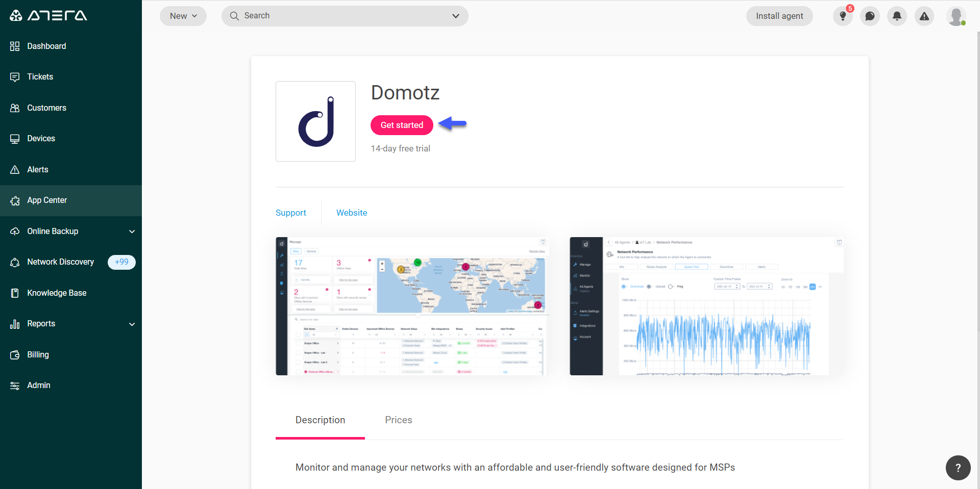Click the 14-day free trial text
This screenshot has height=489, width=980.
(x=401, y=149)
